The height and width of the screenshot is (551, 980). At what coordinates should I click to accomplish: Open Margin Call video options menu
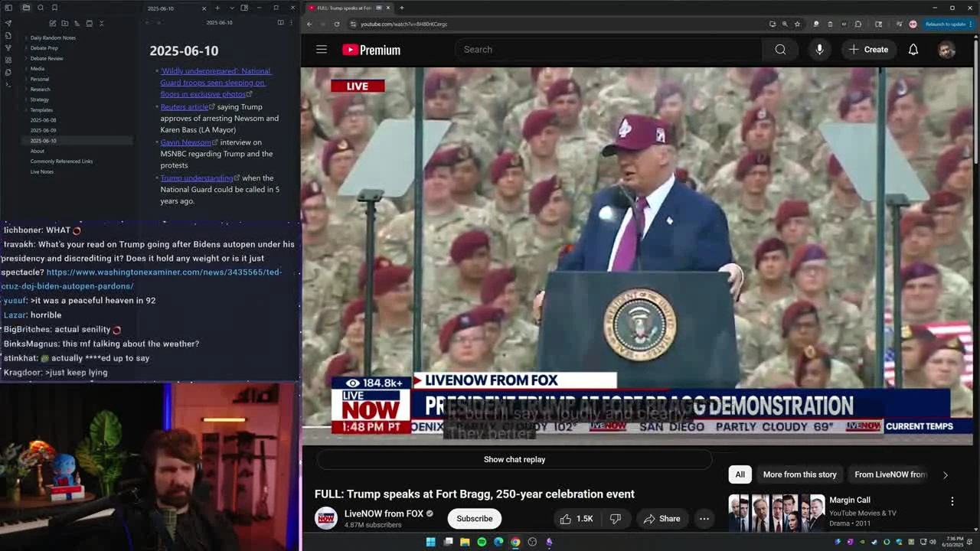952,501
